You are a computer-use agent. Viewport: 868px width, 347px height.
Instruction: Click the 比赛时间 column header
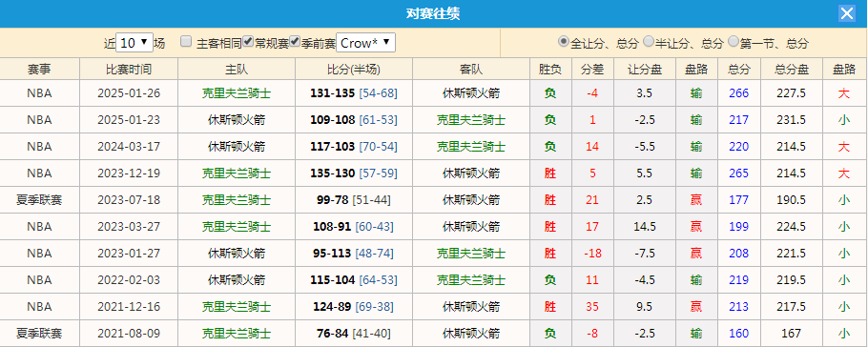129,70
